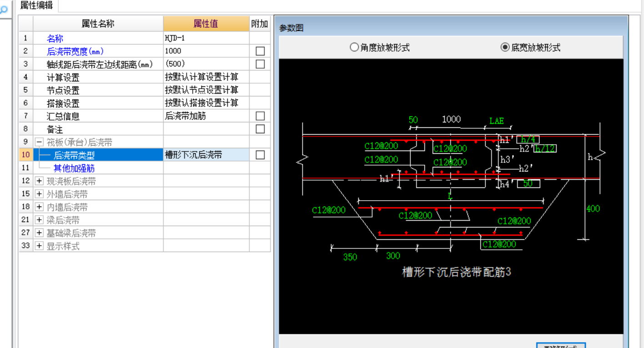Edit the 名称 value HJD-1
Screen dimensions: 644x348
point(206,38)
